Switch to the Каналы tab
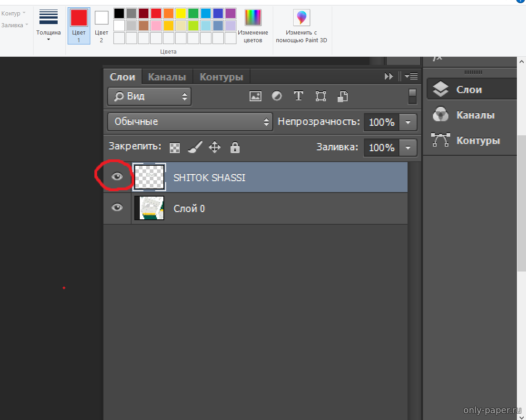Viewport: 526px width, 420px height. (x=167, y=77)
